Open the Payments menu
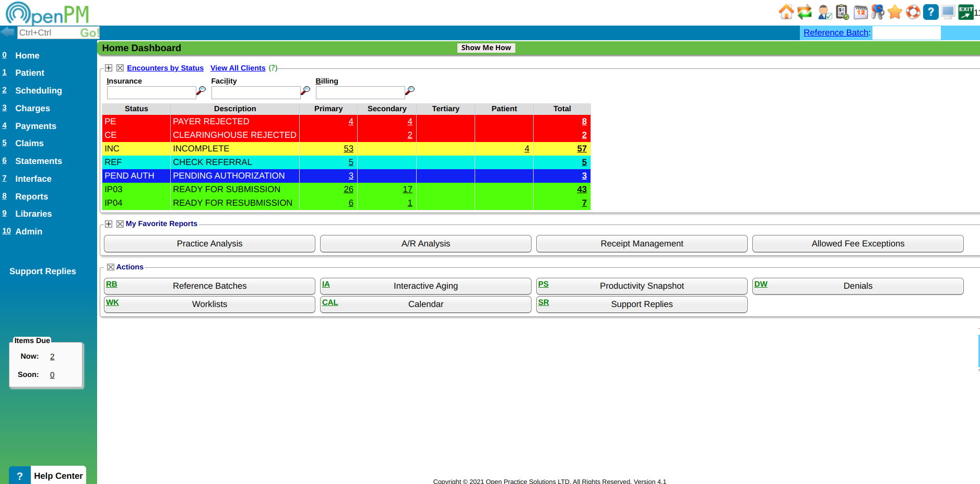This screenshot has height=484, width=980. click(x=36, y=126)
